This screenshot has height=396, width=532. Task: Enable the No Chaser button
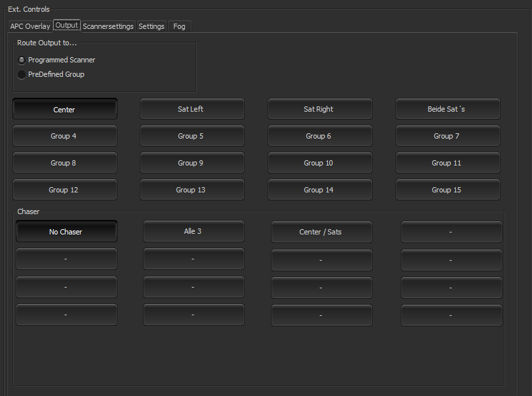pos(66,231)
